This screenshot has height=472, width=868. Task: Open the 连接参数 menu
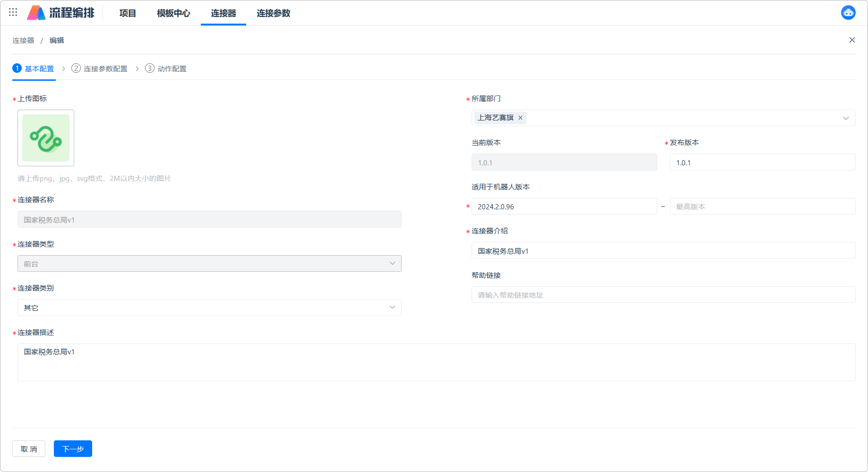coord(273,13)
